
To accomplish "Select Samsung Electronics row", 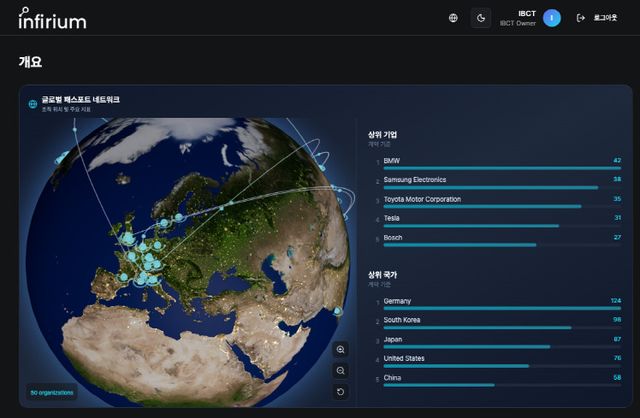I will click(415, 179).
